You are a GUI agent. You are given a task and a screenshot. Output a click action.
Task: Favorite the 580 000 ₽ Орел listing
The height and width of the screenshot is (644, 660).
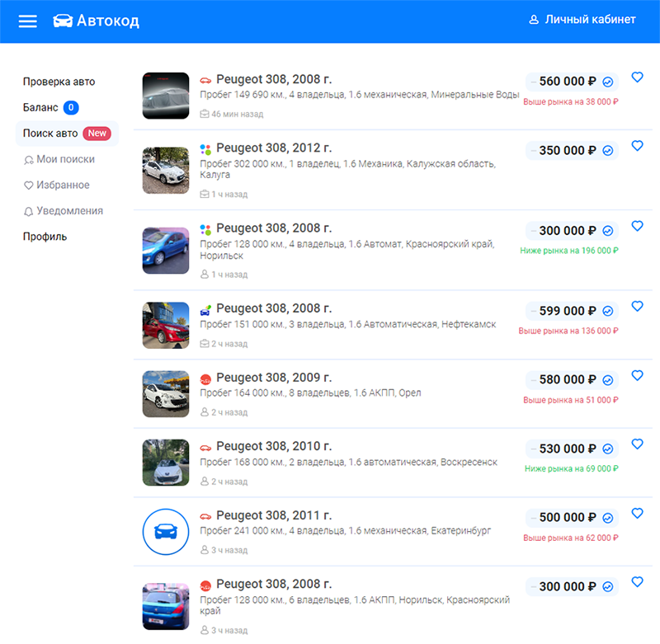tap(637, 375)
